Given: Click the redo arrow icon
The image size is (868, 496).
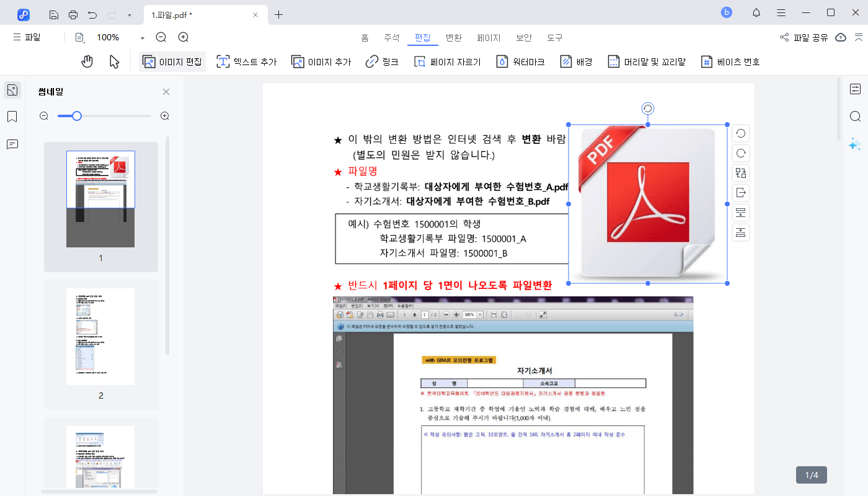Looking at the screenshot, I should coord(112,14).
